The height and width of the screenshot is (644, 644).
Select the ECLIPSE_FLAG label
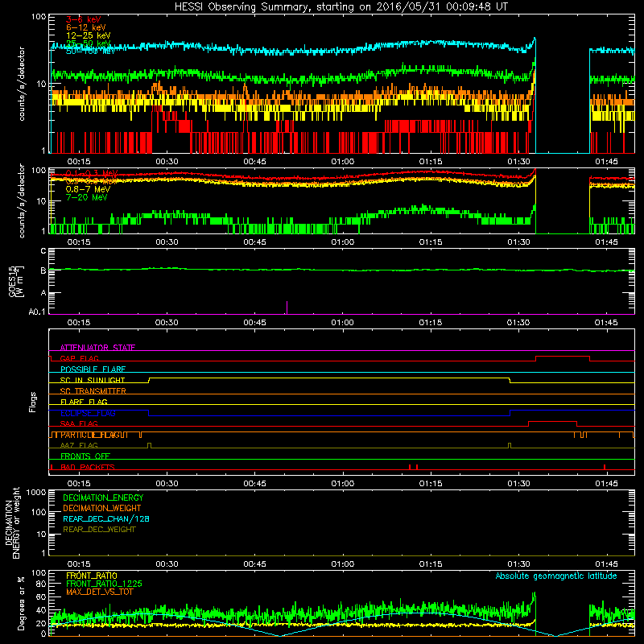click(x=88, y=413)
